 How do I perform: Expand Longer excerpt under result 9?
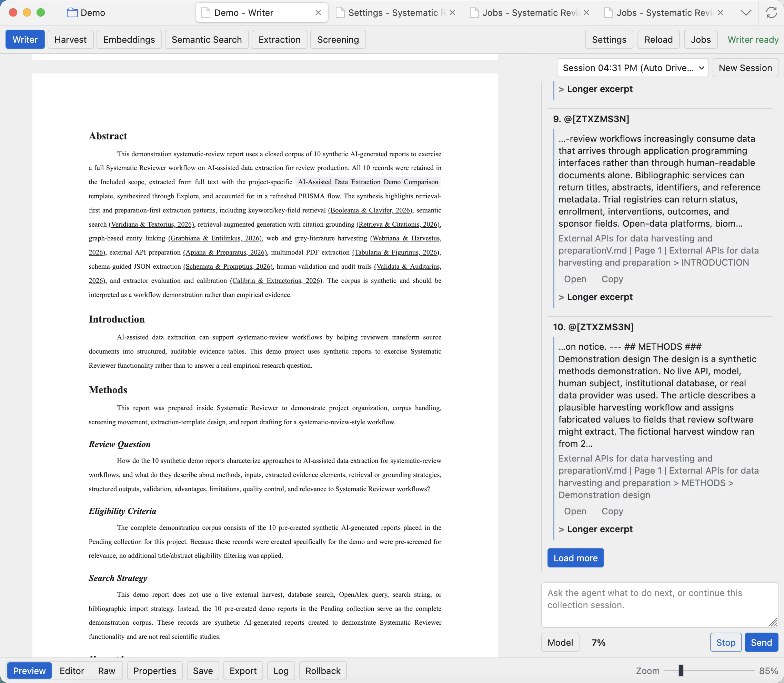(x=595, y=297)
